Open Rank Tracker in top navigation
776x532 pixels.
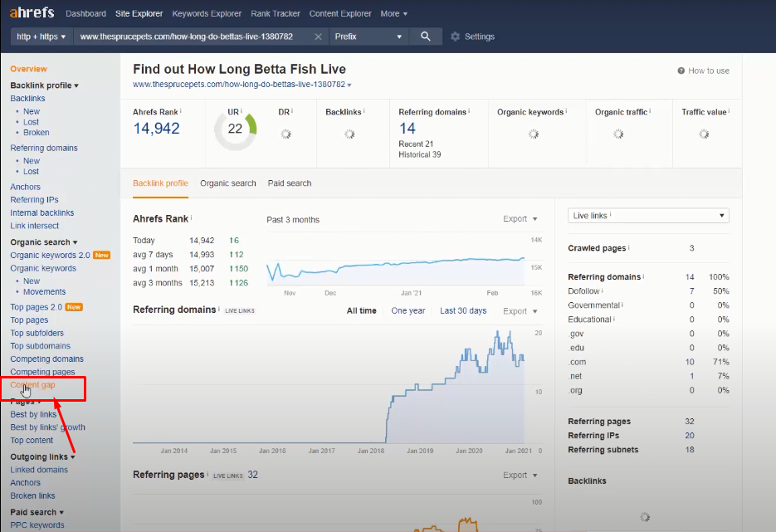point(276,14)
